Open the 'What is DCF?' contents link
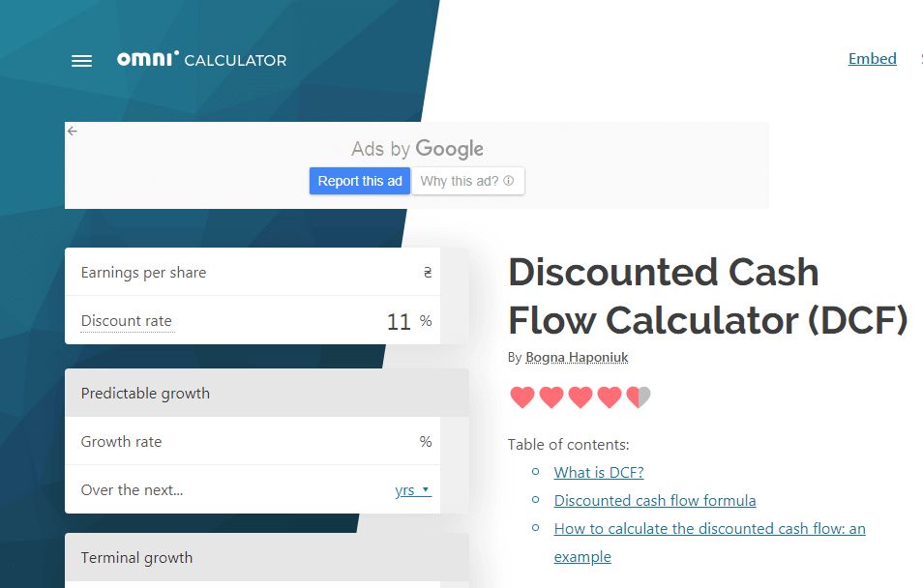This screenshot has width=923, height=588. (599, 472)
